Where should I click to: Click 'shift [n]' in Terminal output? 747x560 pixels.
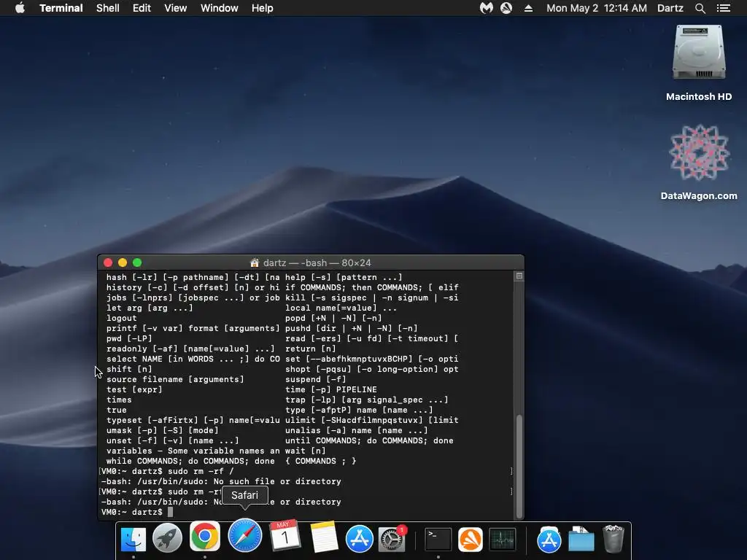click(x=129, y=369)
